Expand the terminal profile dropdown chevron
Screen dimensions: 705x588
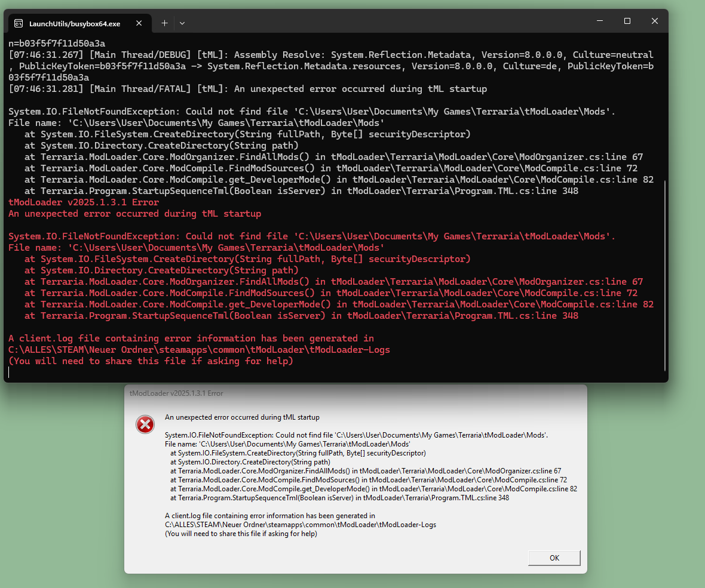182,23
